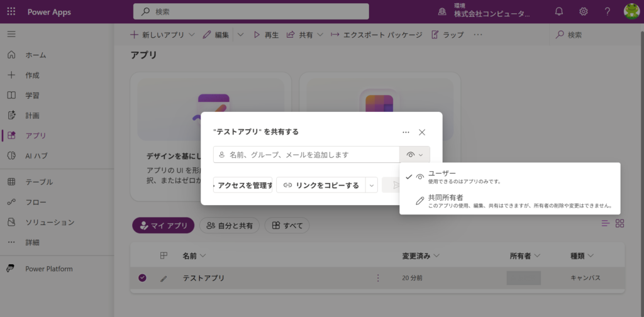Open the テストアプリ row more actions dots

pos(378,278)
